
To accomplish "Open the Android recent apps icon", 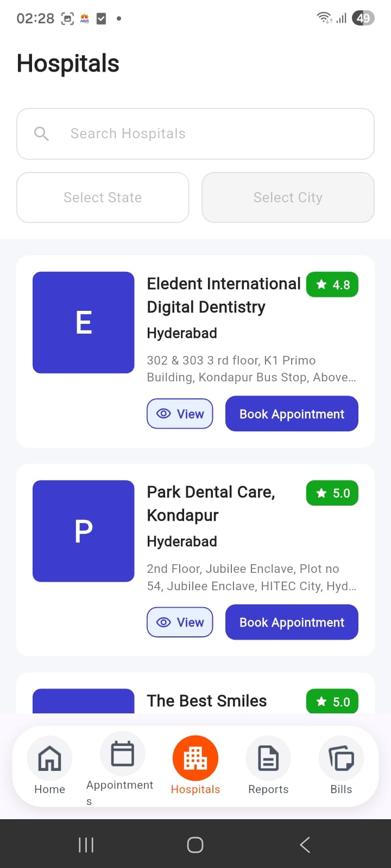I will 86,845.
